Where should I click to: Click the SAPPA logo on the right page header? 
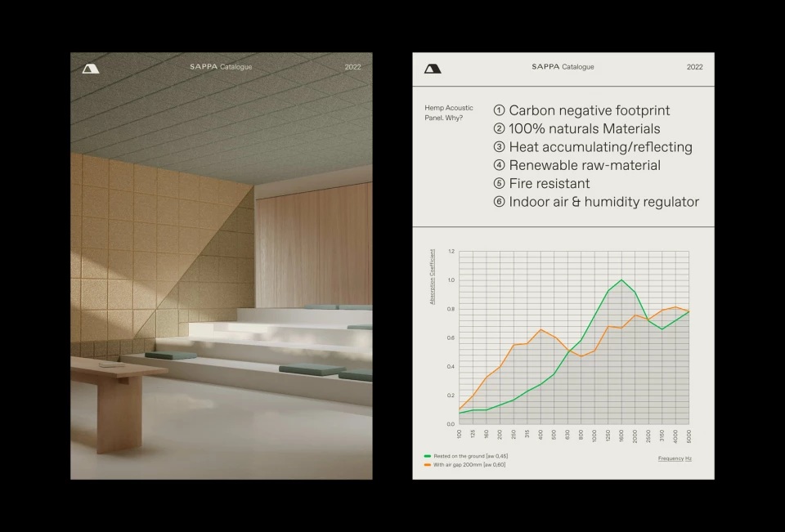point(433,68)
